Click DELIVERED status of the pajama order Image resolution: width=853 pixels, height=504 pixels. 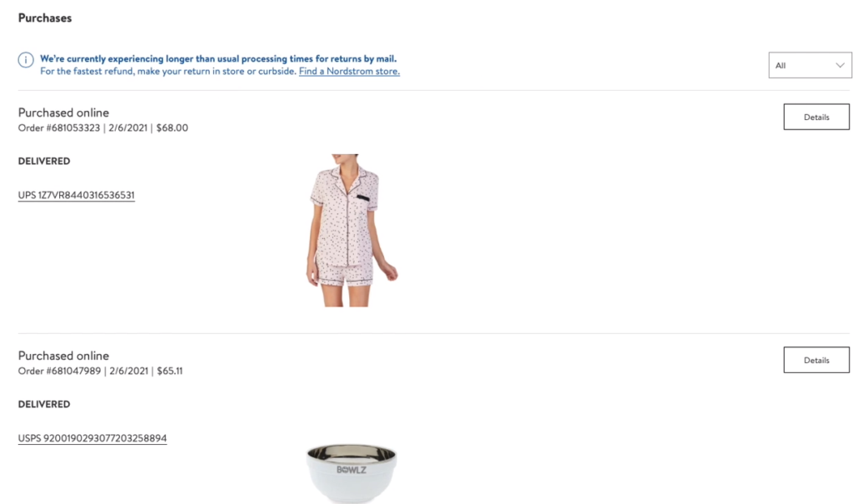click(x=44, y=161)
